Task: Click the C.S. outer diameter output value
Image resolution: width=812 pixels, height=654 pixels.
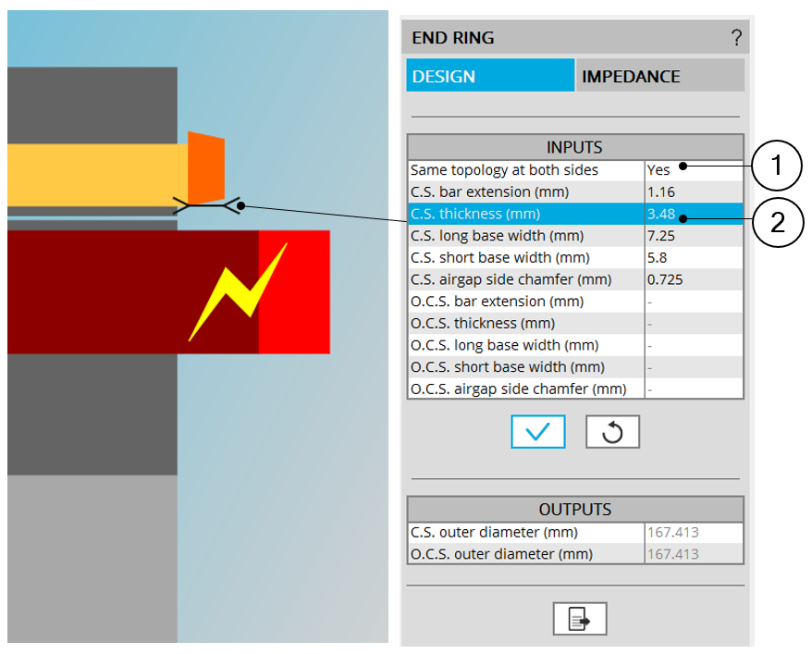Action: coord(693,533)
